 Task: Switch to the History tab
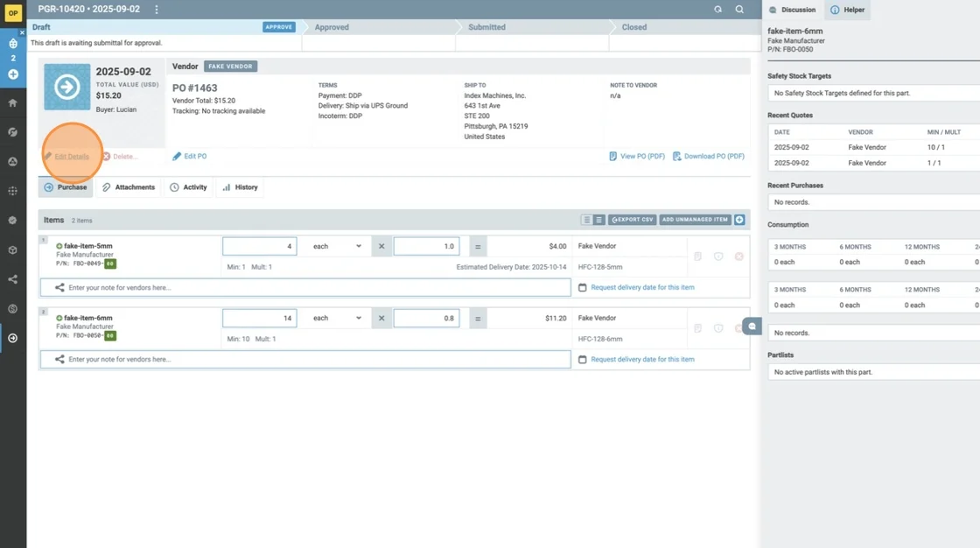[x=240, y=187]
